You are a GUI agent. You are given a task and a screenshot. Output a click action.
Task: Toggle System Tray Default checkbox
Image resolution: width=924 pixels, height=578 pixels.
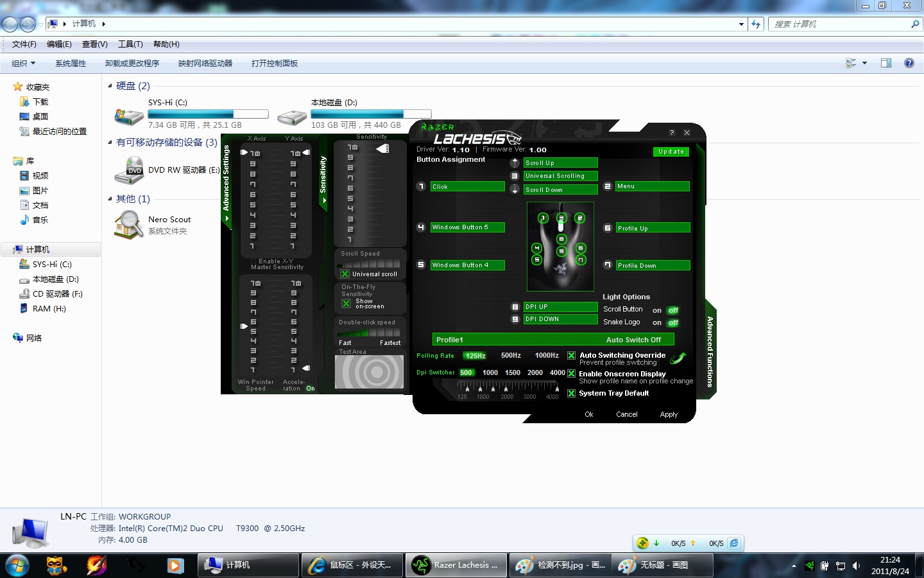click(x=571, y=393)
